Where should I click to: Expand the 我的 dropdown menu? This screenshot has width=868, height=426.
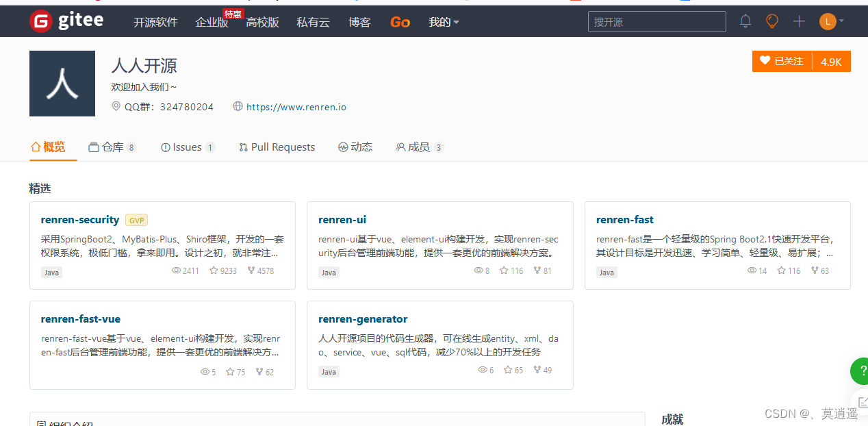point(444,23)
